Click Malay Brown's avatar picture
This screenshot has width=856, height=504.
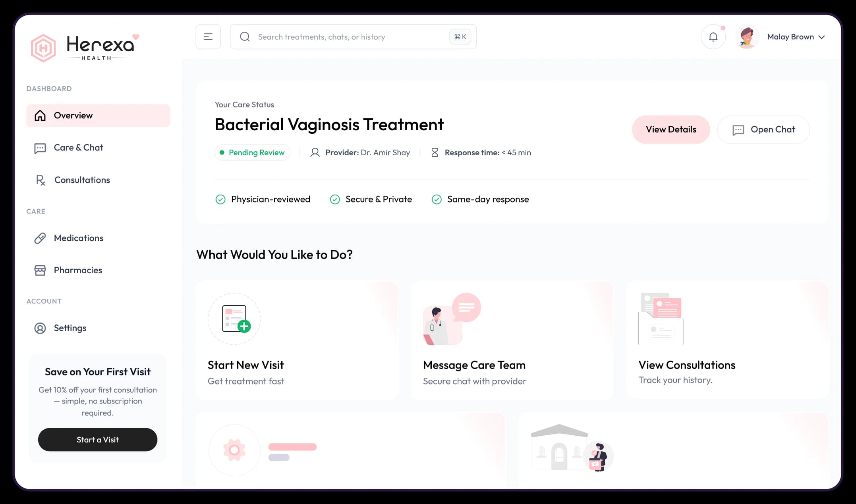pyautogui.click(x=747, y=37)
